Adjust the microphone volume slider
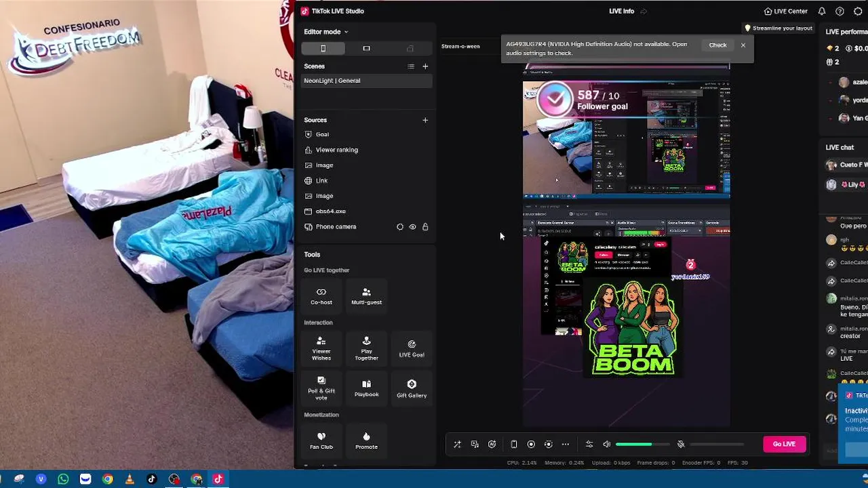Image resolution: width=868 pixels, height=488 pixels. point(717,445)
